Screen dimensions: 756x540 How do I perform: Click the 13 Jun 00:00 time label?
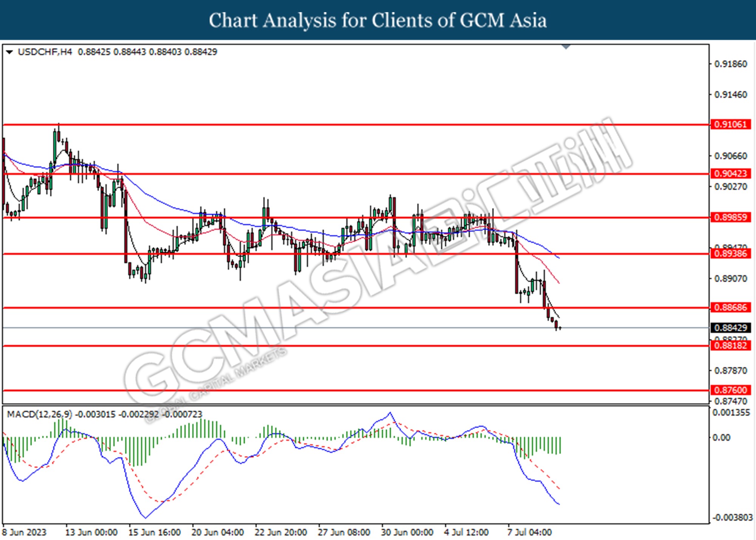91,532
